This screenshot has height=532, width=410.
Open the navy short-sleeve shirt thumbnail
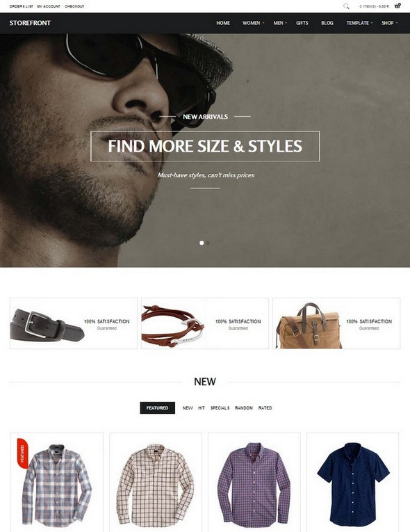click(353, 483)
